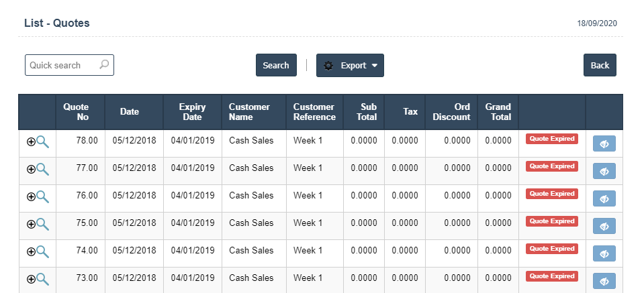The image size is (644, 293).
Task: Open the Export dropdown arrow
Action: [374, 66]
